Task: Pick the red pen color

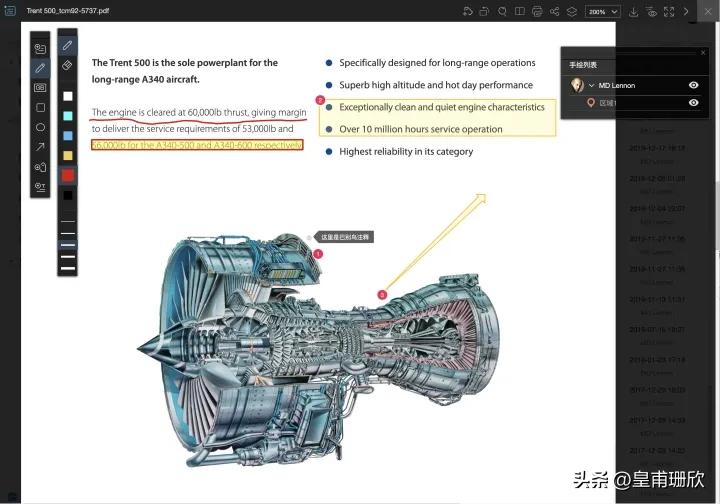Action: [68, 175]
